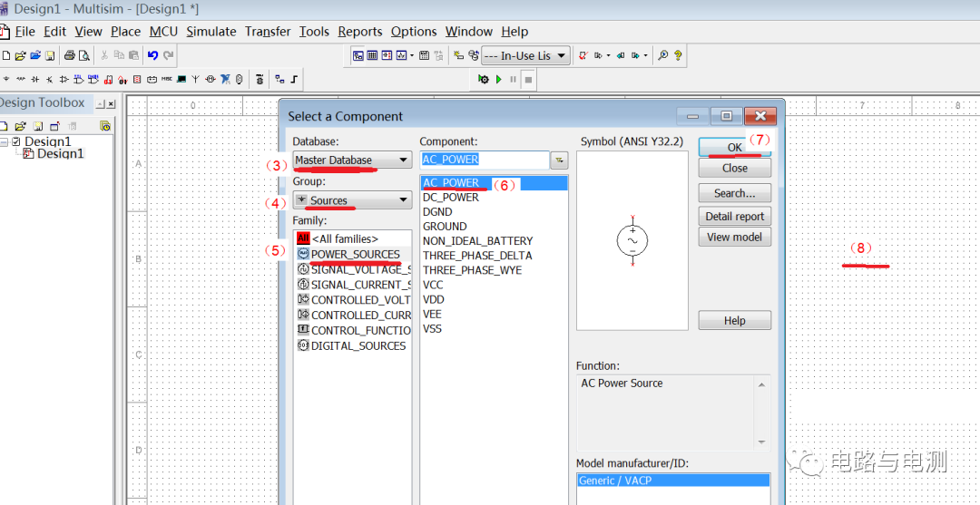Place an MCU component

pos(260,79)
